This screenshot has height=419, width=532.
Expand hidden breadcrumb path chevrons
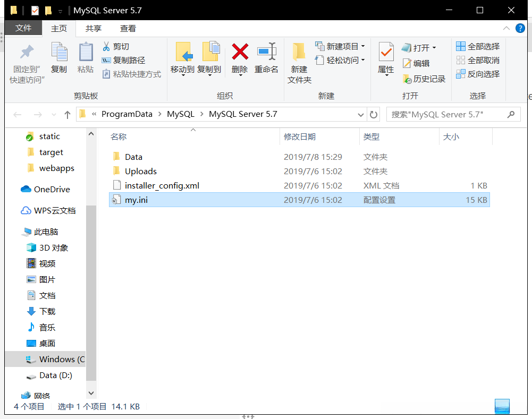coord(94,114)
